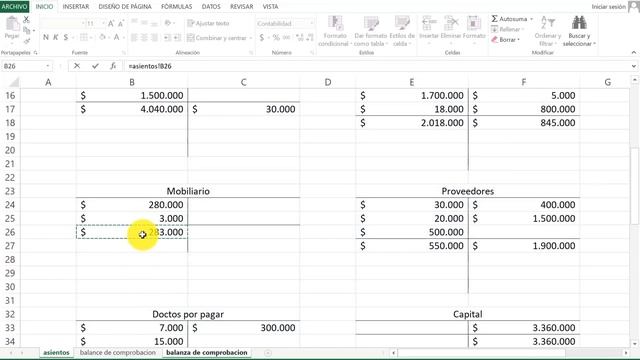
Task: Toggle align left in Alineación
Action: pos(134,38)
